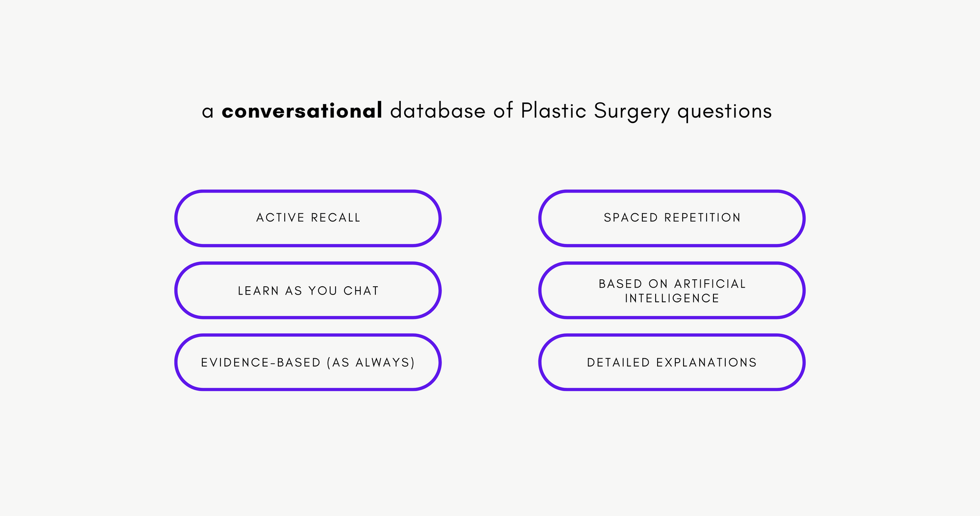Click the EVIDENCE-BASED (AS ALWAYS) pill
This screenshot has height=516, width=980.
(x=308, y=362)
